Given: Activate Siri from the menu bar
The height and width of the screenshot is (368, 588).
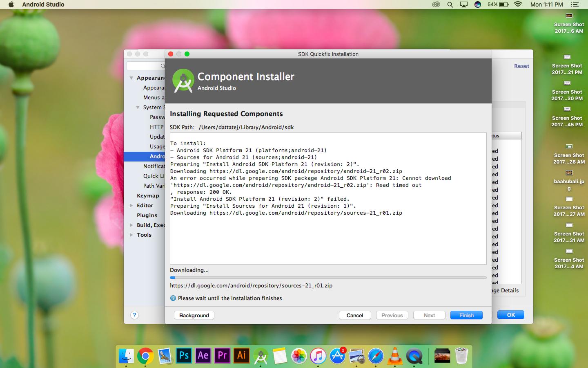Looking at the screenshot, I should coord(478,4).
